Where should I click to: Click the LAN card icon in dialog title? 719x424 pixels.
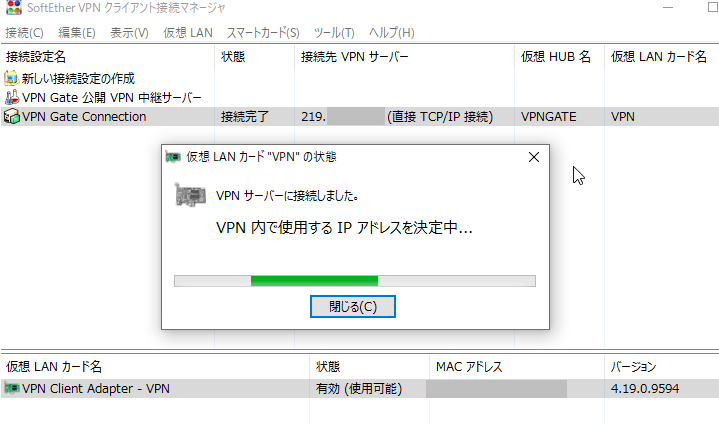[x=173, y=157]
